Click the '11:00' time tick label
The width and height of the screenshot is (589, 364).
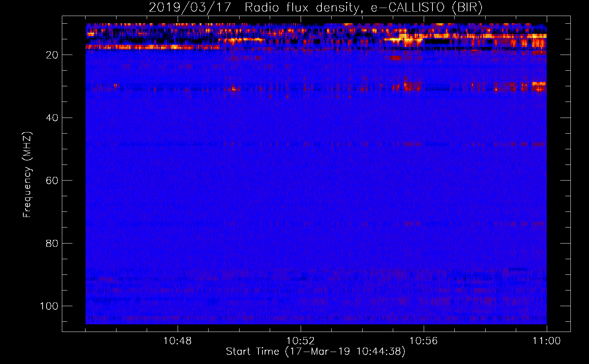pyautogui.click(x=546, y=341)
